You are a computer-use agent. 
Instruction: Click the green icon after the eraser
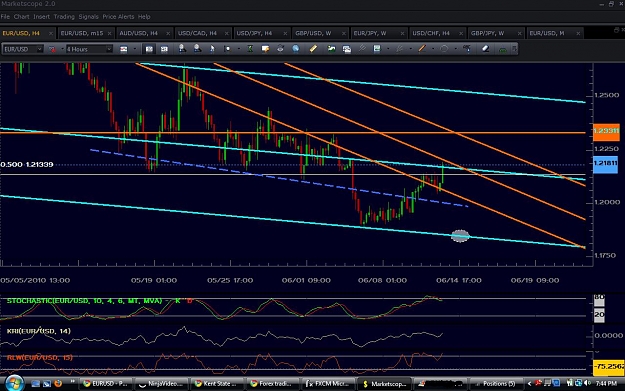coord(503,49)
